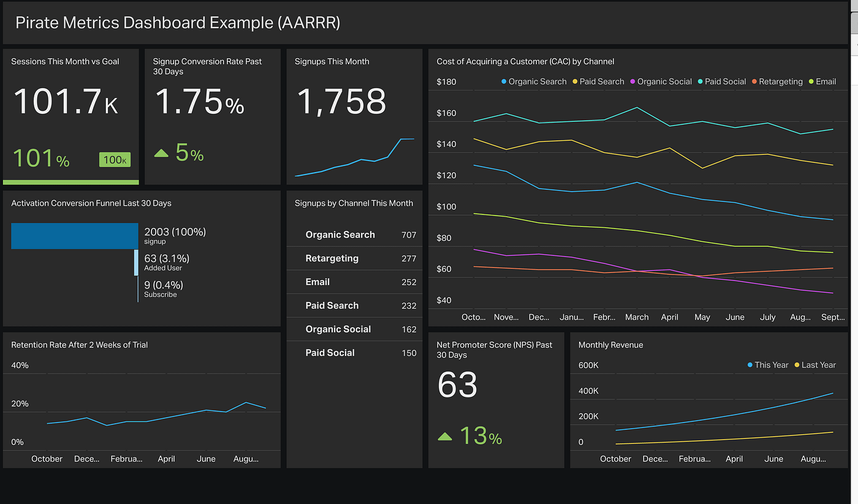Click the green up arrow beside 5%
Screen dimensions: 858x504
coord(161,153)
